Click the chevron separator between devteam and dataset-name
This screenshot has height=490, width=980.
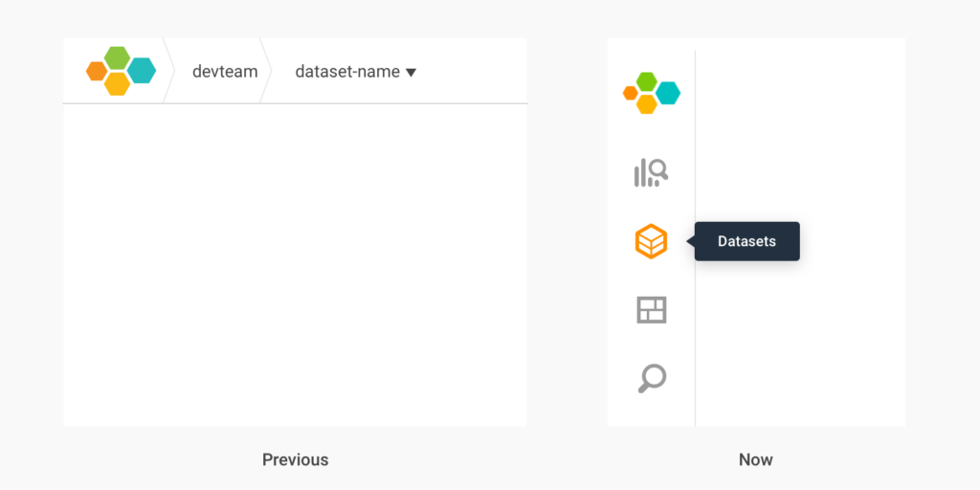pyautogui.click(x=266, y=71)
